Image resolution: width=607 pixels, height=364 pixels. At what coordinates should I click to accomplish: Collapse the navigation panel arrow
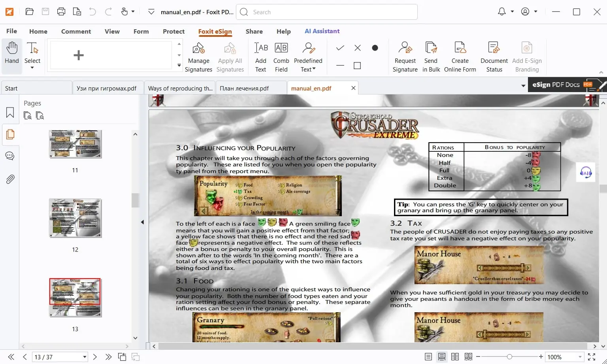click(x=142, y=222)
